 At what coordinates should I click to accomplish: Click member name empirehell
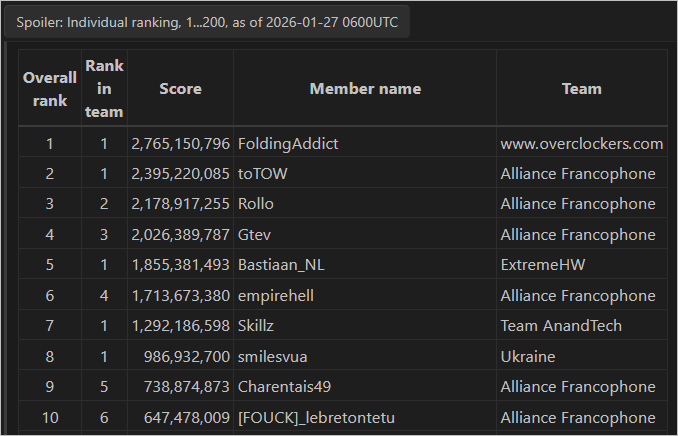coord(277,296)
